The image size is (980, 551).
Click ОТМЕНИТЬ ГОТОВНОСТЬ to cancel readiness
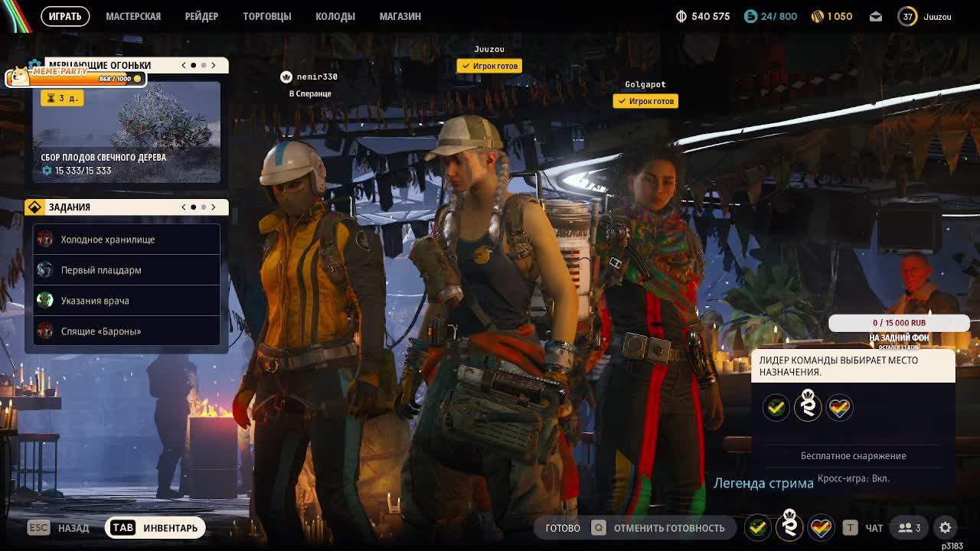(x=668, y=528)
